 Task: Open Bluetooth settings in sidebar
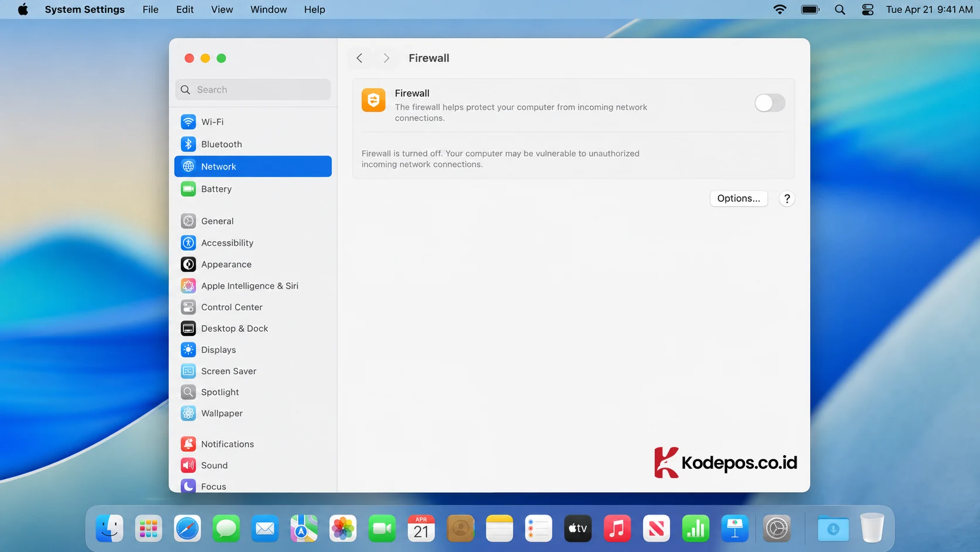coord(253,144)
